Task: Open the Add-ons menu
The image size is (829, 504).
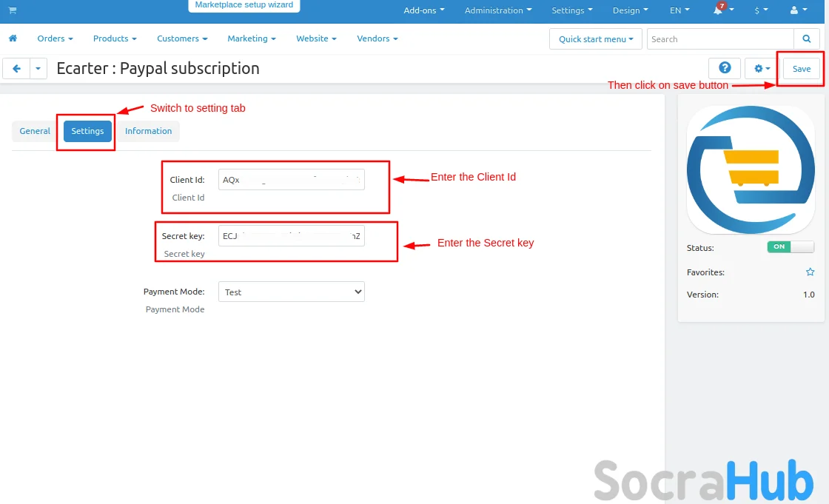Action: click(424, 10)
